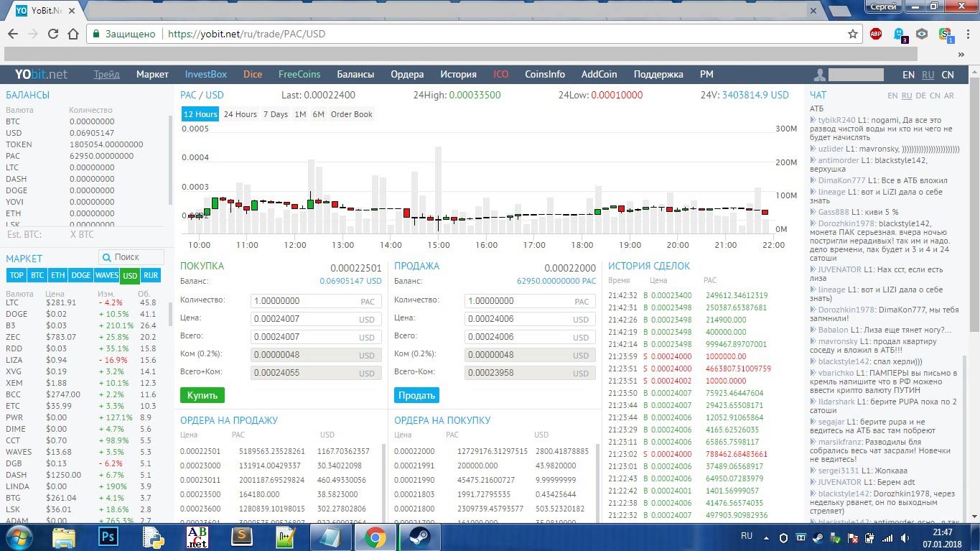Click the buy balance 0.06905147 USD link
This screenshot has height=551, width=980.
(x=350, y=281)
